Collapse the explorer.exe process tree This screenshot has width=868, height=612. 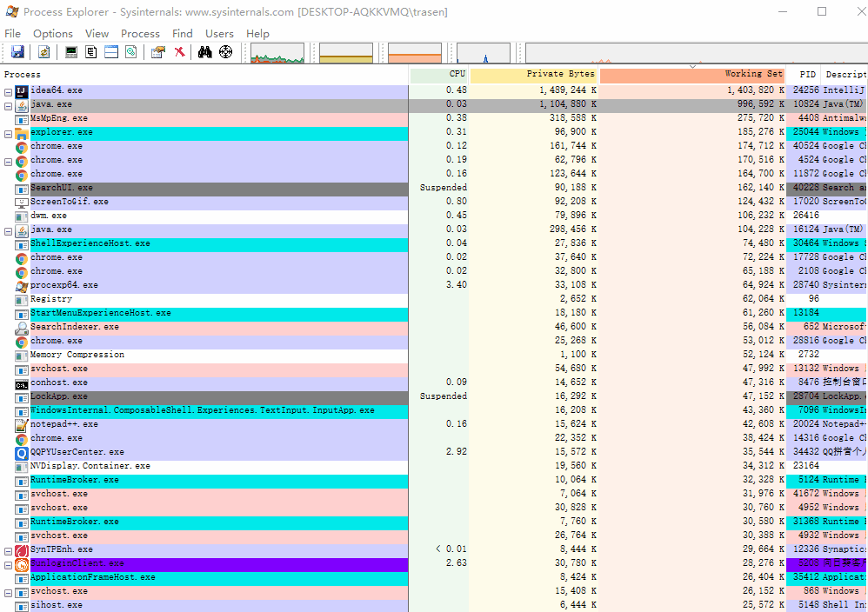(8, 133)
